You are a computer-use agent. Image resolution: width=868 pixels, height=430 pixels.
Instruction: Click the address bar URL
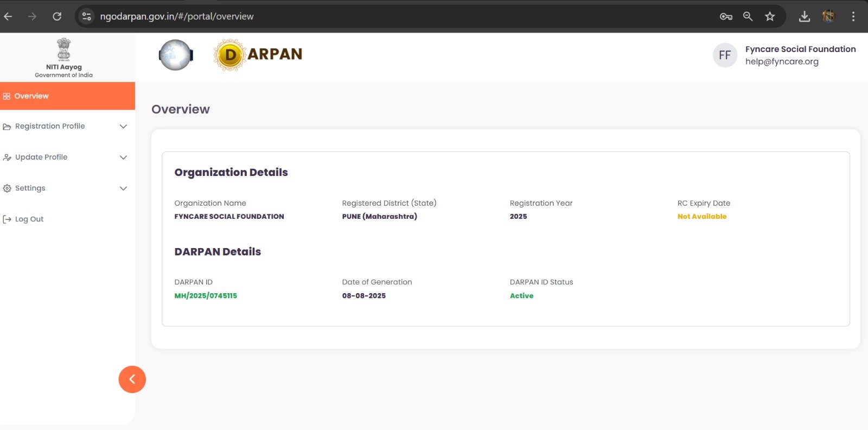177,16
